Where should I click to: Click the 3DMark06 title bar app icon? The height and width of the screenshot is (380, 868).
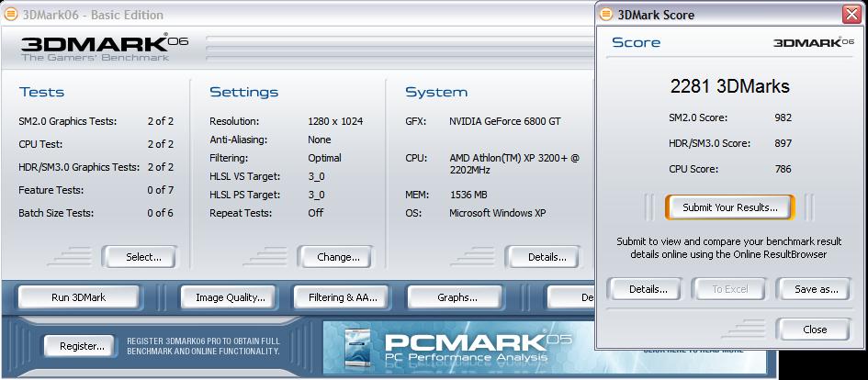pyautogui.click(x=10, y=15)
